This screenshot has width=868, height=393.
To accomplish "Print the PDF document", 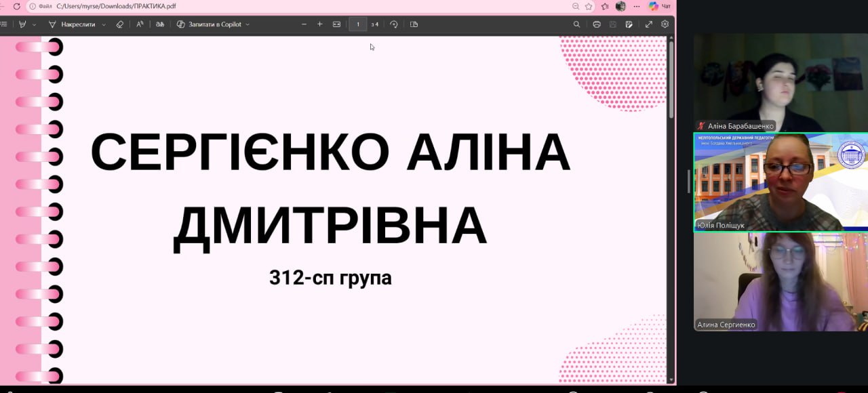I will 597,24.
